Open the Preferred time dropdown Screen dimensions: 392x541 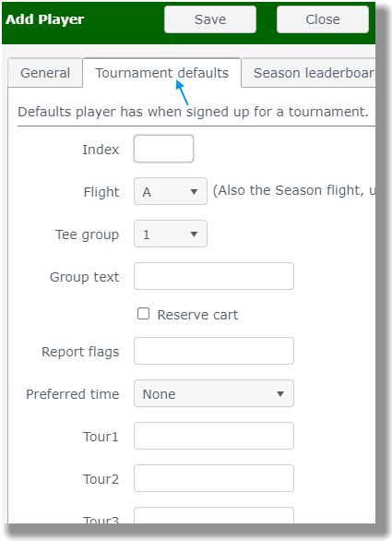point(214,393)
